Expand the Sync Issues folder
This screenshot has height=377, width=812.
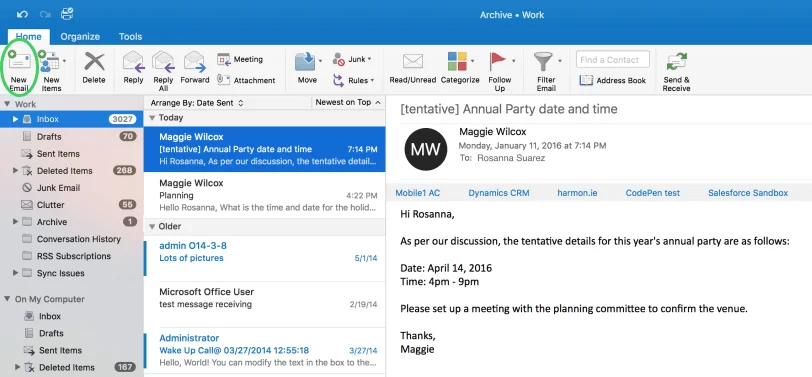[16, 273]
